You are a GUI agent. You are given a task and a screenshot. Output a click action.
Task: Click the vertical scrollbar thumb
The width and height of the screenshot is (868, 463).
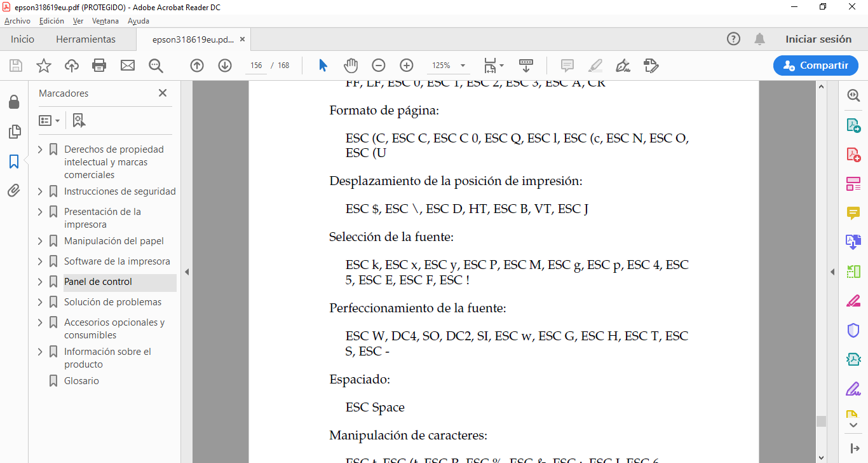point(821,421)
